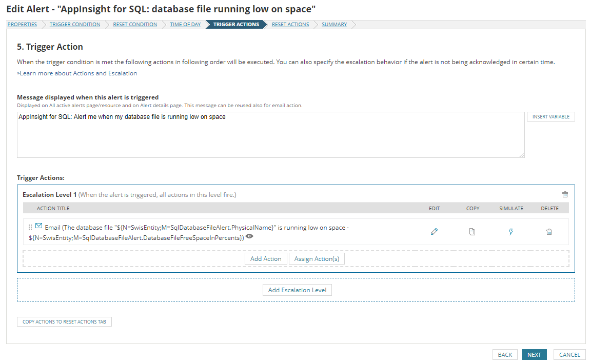Click 'Message displayed when this alert is triggered' label
The width and height of the screenshot is (590, 364).
pyautogui.click(x=88, y=97)
